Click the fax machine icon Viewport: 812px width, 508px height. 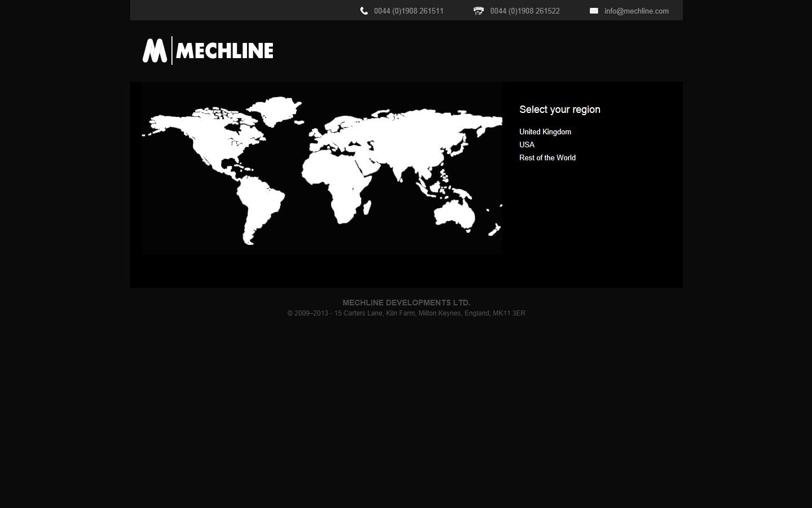(x=478, y=11)
